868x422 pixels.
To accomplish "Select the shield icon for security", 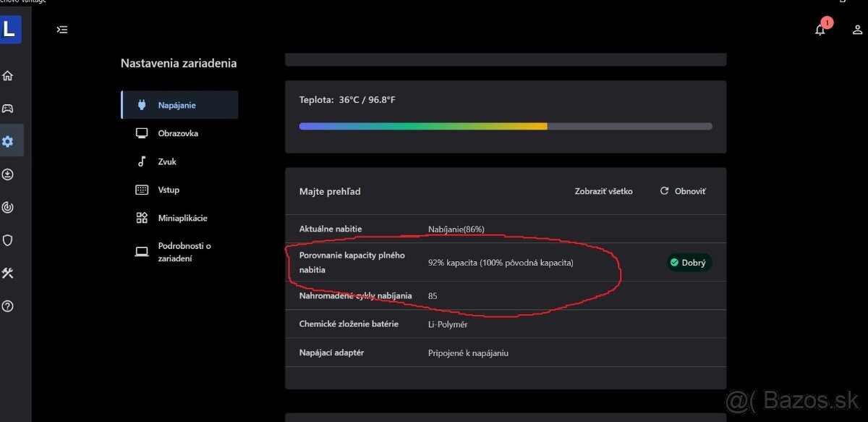I will pos(7,240).
